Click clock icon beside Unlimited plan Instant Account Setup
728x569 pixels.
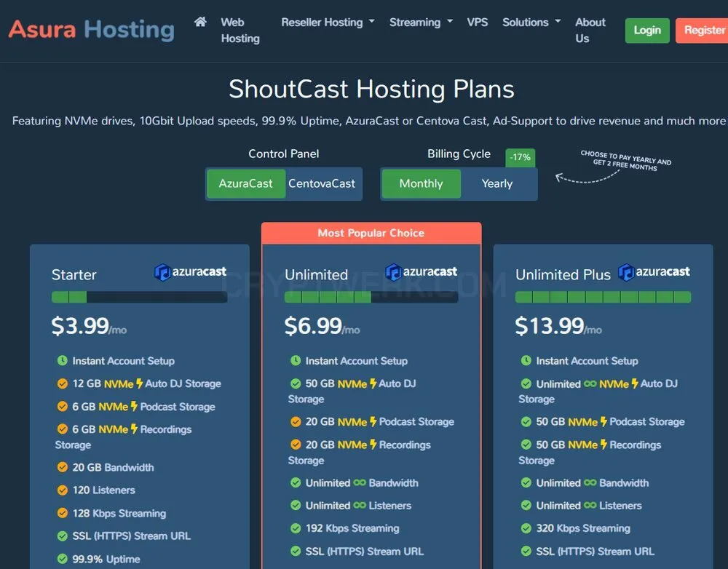click(296, 361)
